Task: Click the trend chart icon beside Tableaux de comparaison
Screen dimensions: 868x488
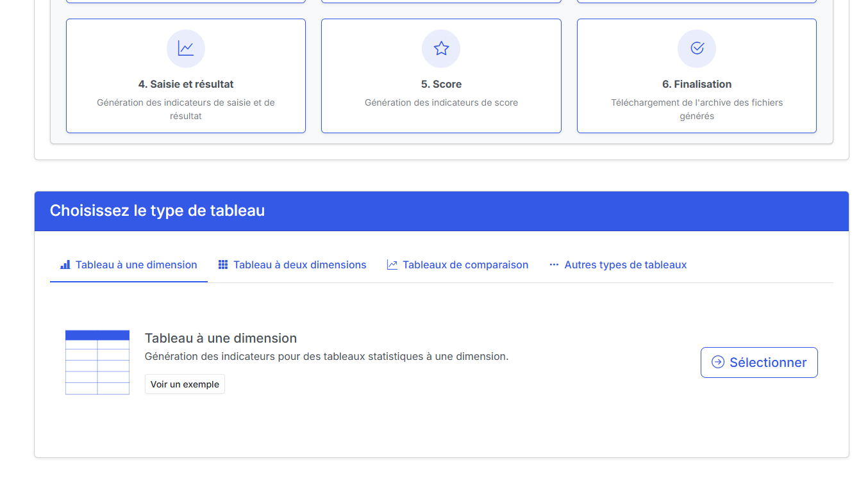Action: [392, 264]
